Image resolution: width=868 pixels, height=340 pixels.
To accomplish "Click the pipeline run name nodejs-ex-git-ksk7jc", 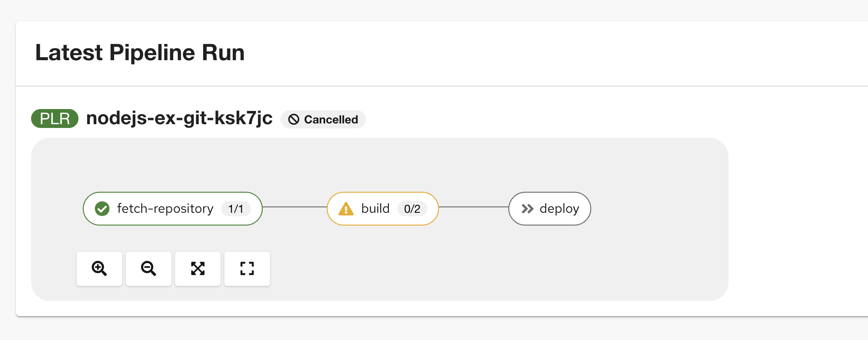I will (x=180, y=118).
